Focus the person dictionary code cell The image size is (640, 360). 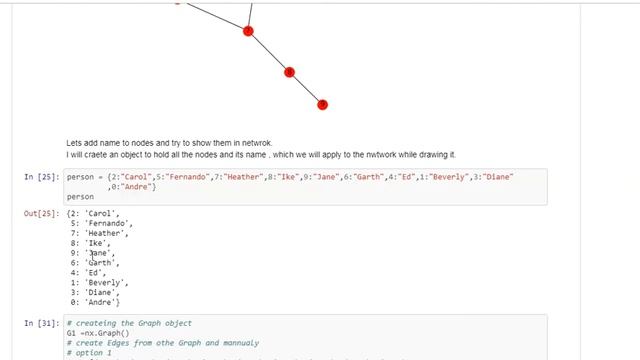305,187
